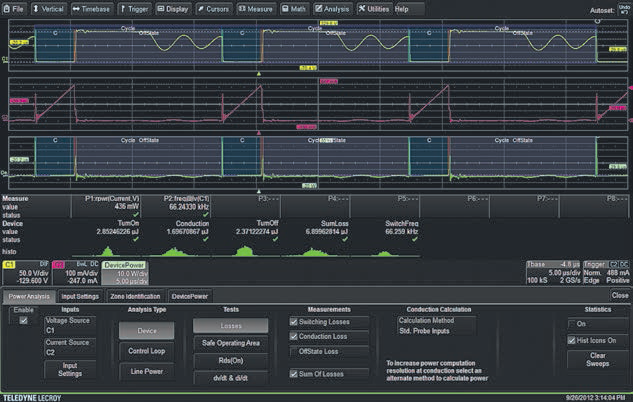Open the Display menu
Image resolution: width=633 pixels, height=402 pixels.
(173, 8)
